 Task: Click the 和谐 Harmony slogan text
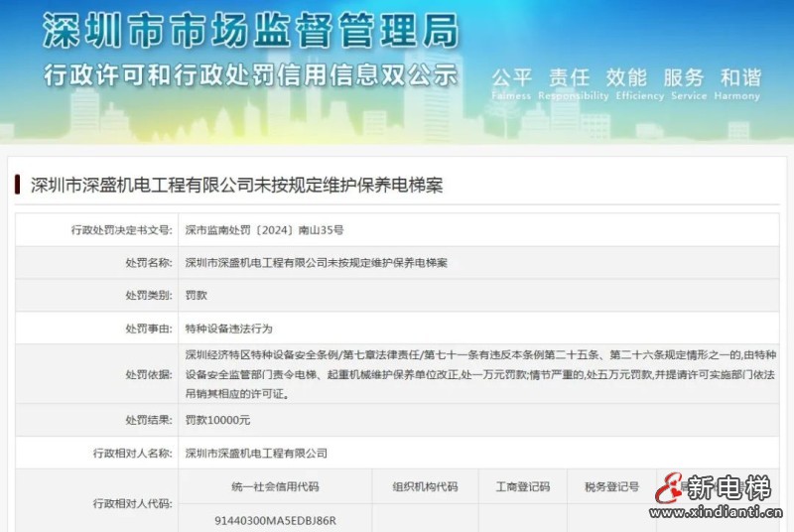point(740,80)
